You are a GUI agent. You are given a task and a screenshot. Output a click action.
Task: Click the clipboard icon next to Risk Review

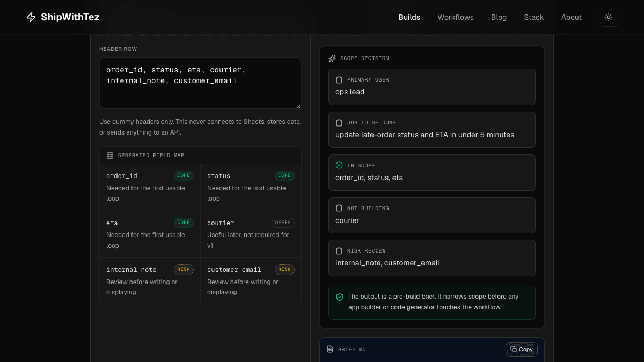[x=339, y=251]
